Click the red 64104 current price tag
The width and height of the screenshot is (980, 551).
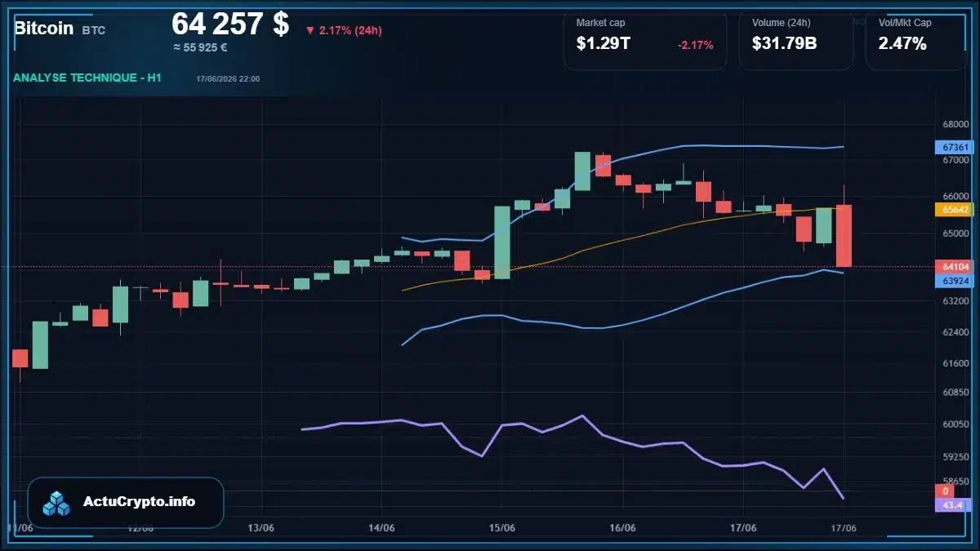tap(955, 267)
